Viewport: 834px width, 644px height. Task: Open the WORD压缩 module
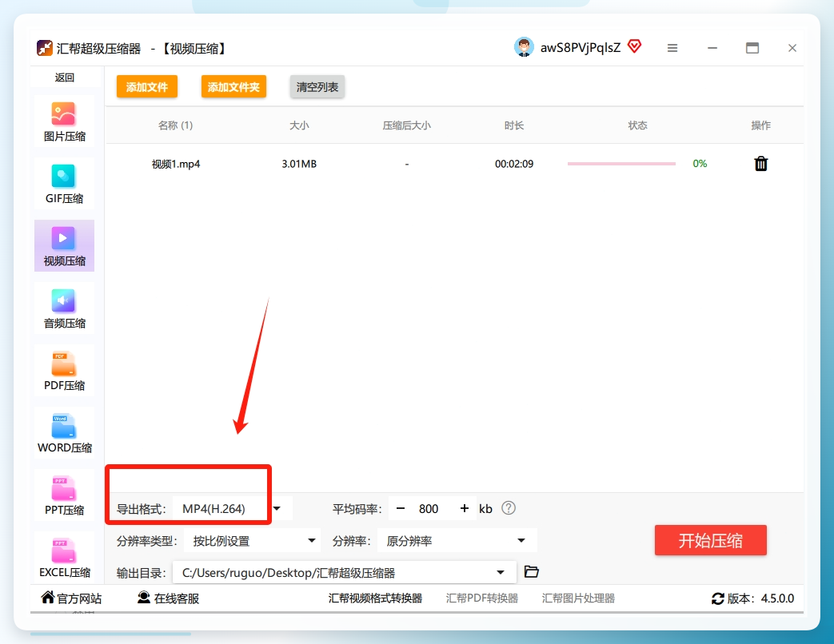64,432
